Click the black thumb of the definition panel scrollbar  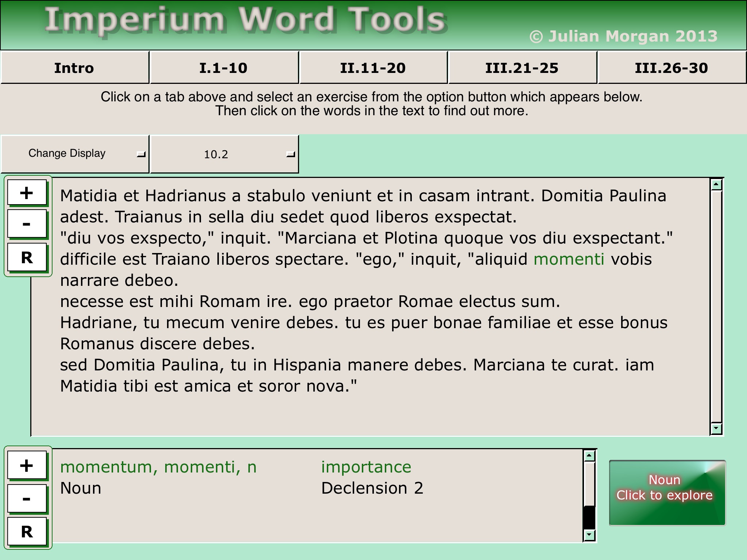pyautogui.click(x=589, y=517)
